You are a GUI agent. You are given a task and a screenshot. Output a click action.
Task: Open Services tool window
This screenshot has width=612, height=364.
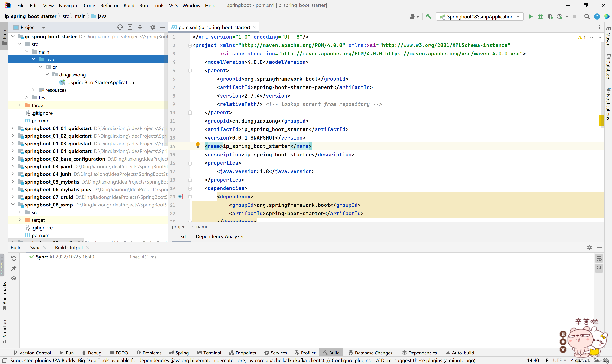coord(276,353)
